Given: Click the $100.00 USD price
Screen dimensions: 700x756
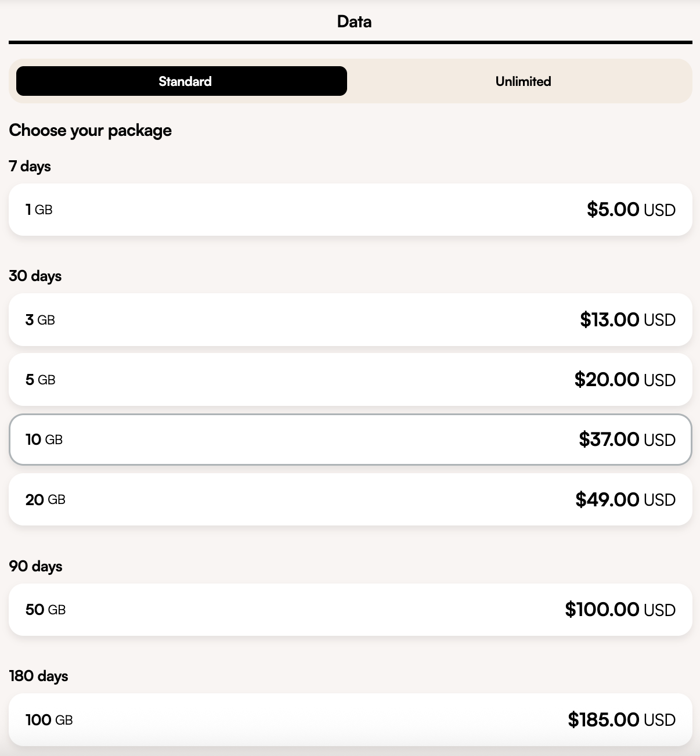Looking at the screenshot, I should tap(620, 610).
